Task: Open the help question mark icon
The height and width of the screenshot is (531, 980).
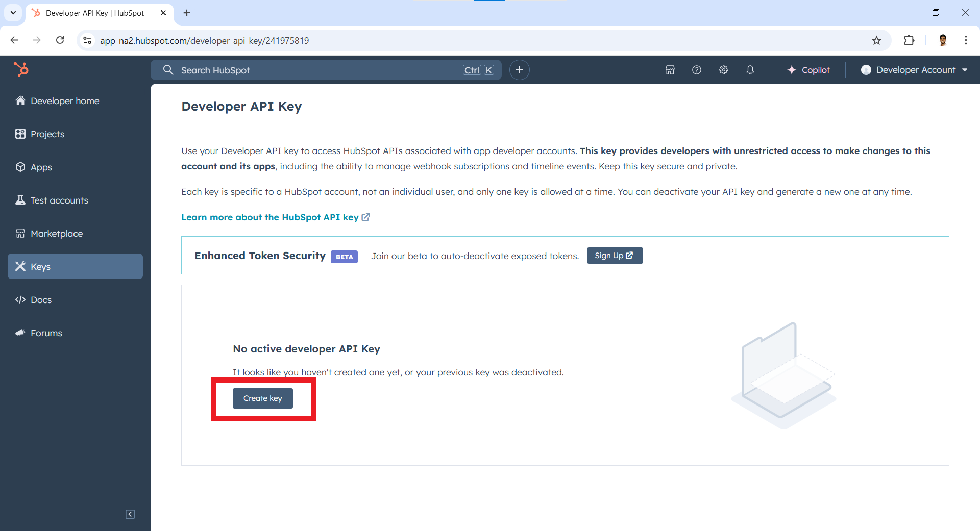Action: coord(697,70)
